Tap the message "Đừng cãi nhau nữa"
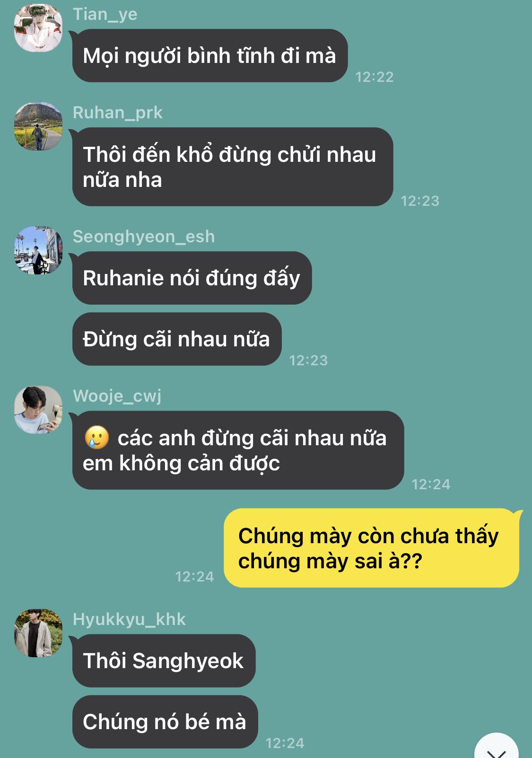The width and height of the screenshot is (532, 758). click(x=177, y=339)
